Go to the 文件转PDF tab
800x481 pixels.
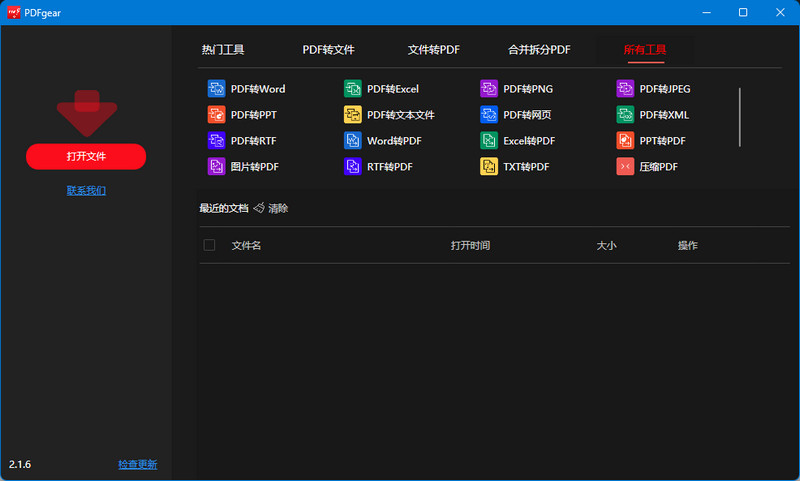pos(434,50)
